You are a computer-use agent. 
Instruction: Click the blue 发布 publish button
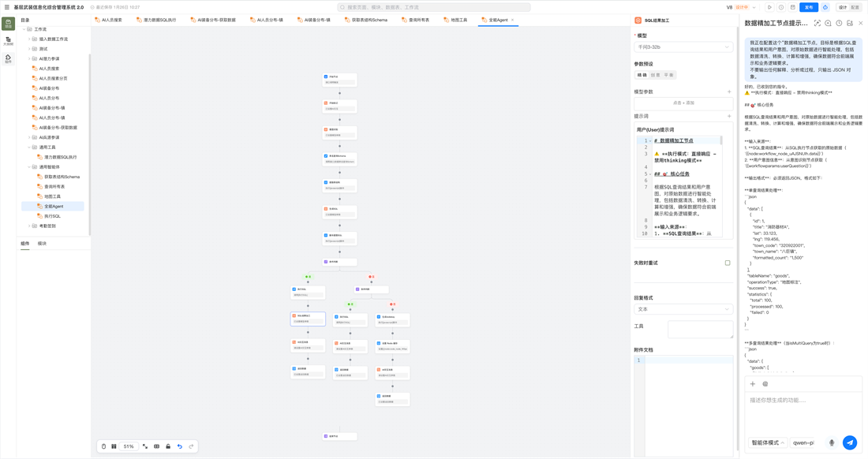pyautogui.click(x=809, y=7)
